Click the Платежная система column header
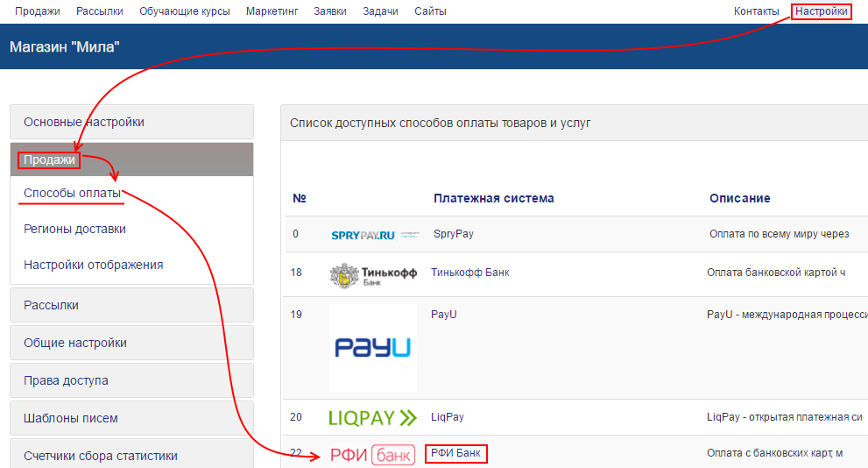Viewport: 868px width, 468px height. coord(493,198)
